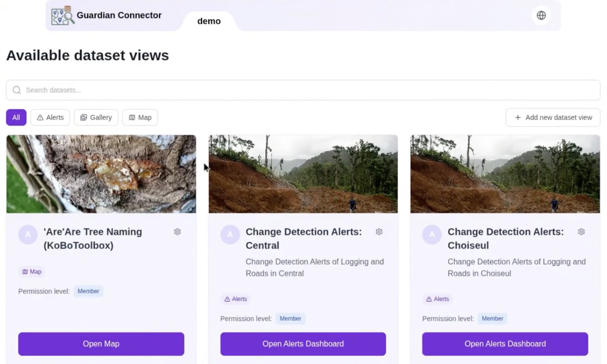Click the search magnifier icon
This screenshot has height=364, width=607.
click(17, 90)
